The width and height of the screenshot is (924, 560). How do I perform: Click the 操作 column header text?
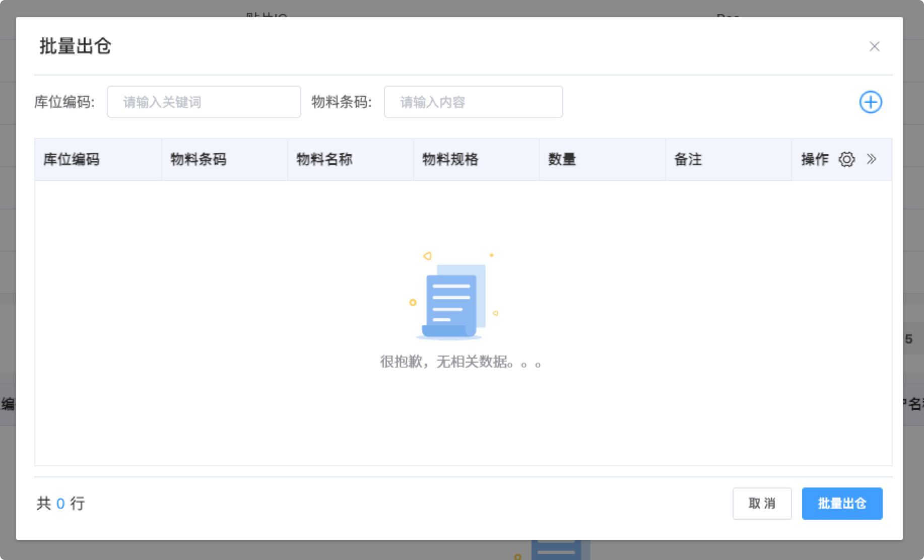coord(815,160)
